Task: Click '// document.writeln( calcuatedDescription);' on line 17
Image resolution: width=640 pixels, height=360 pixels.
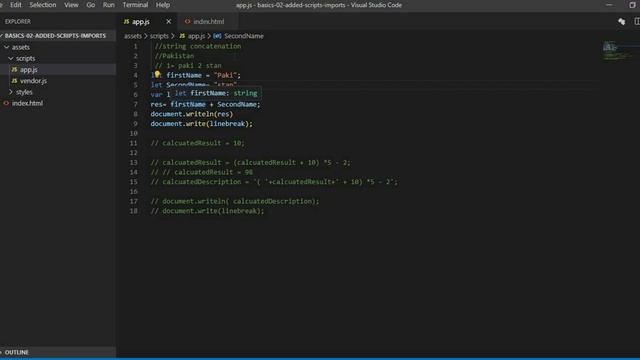Action: 235,201
